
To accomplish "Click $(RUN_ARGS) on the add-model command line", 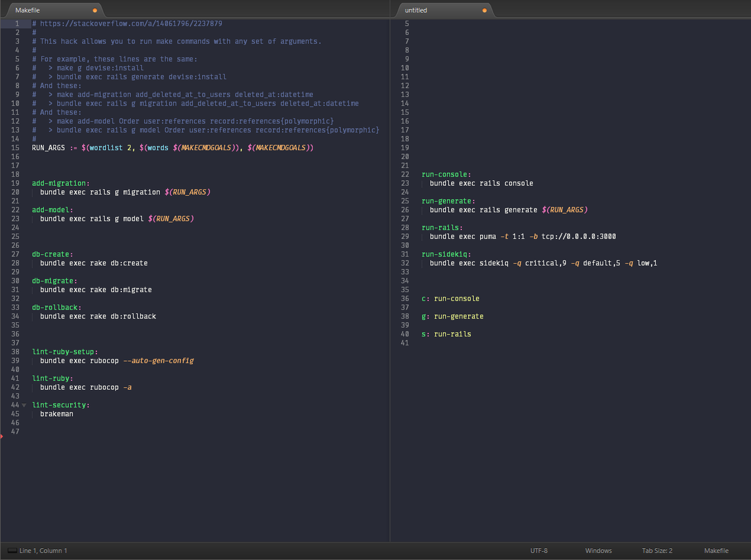I will 171,219.
